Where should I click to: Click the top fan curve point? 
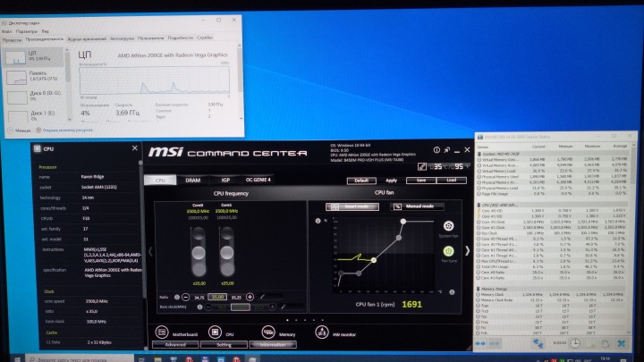click(403, 222)
